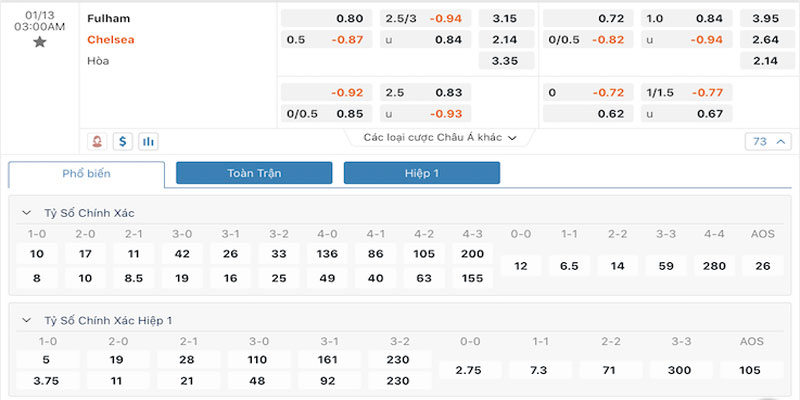Click the Fulham team name

pos(109,18)
